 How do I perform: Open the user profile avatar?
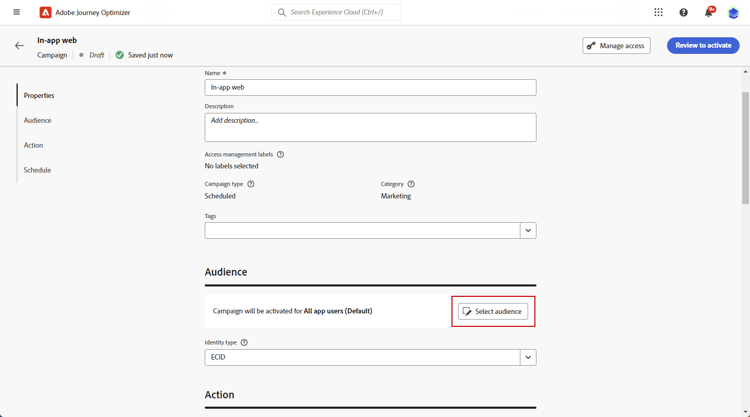click(734, 13)
